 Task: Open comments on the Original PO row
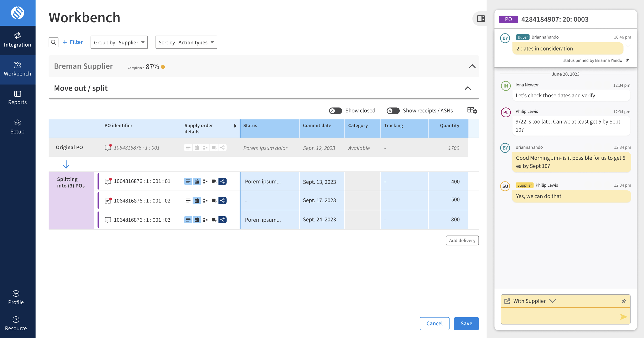[108, 147]
